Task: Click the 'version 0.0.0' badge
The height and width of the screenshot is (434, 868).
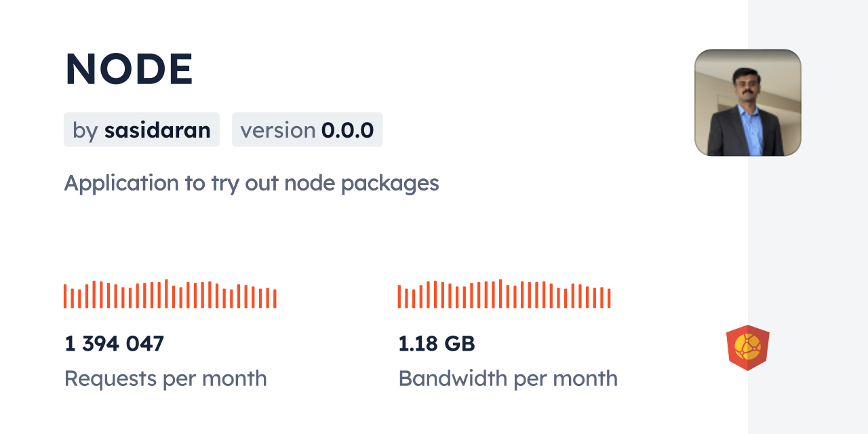Action: [307, 130]
